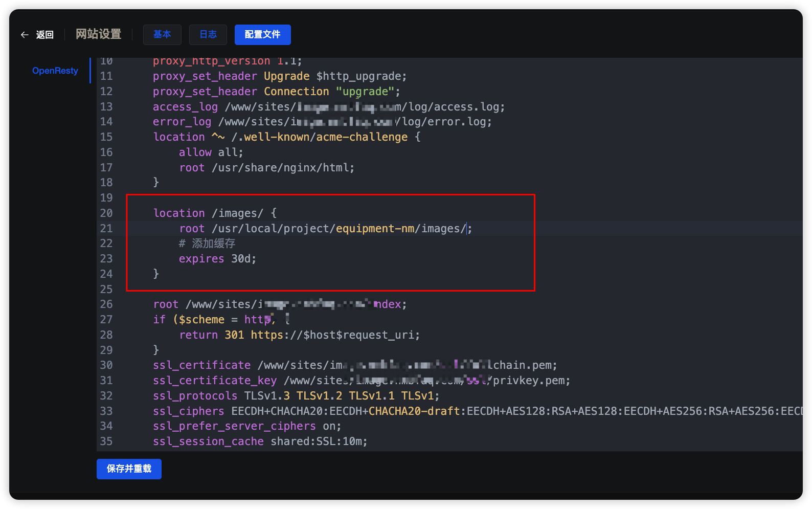Click 'proxy_http_version 1.1;' line

228,61
